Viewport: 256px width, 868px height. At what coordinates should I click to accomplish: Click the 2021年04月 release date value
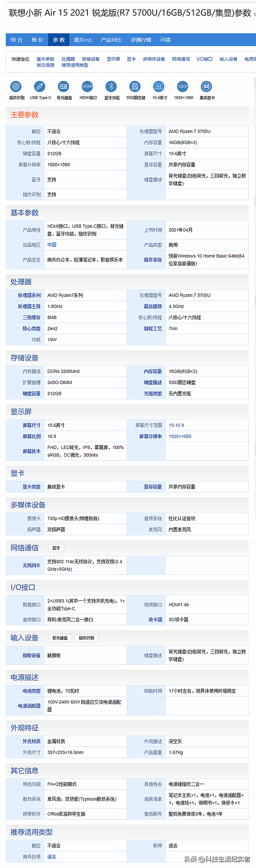coord(181,230)
